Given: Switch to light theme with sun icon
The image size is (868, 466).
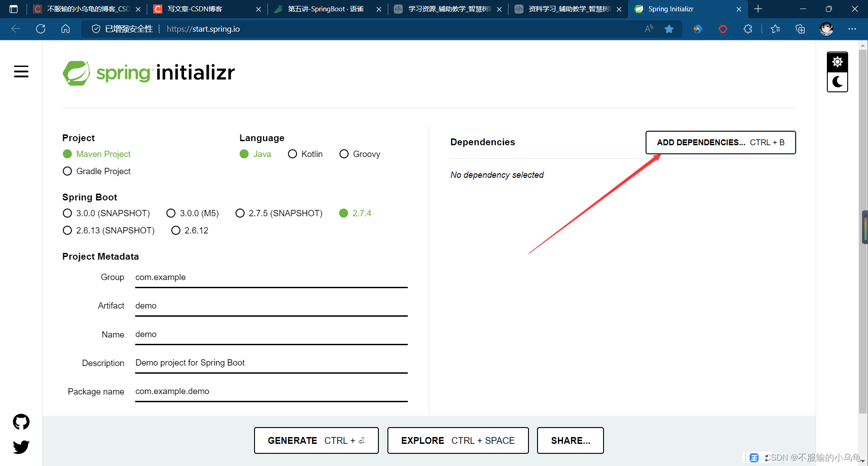Looking at the screenshot, I should click(837, 62).
